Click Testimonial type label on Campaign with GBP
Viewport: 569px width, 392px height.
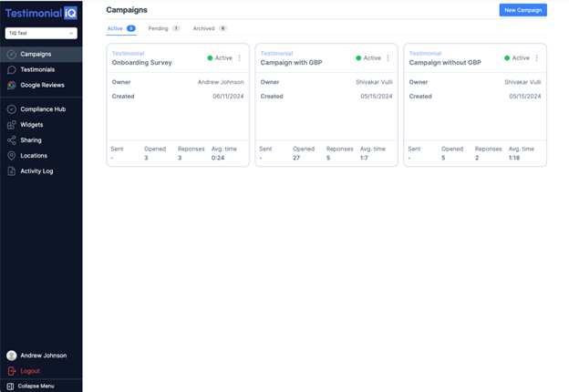pos(277,54)
